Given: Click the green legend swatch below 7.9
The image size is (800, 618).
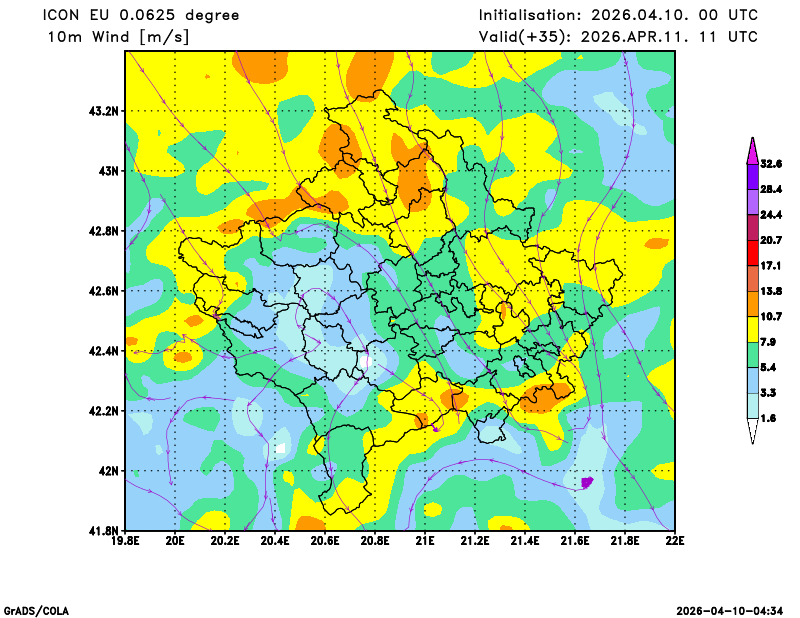Looking at the screenshot, I should point(751,355).
